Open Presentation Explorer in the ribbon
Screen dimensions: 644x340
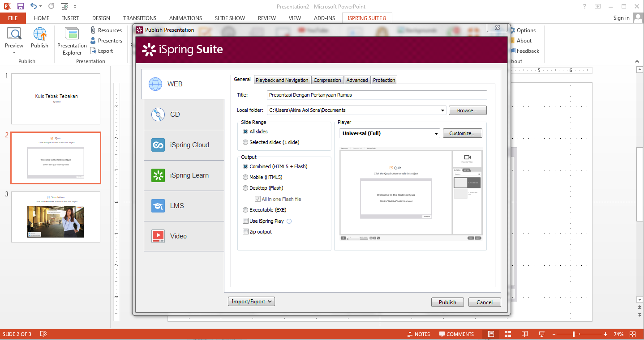click(72, 41)
